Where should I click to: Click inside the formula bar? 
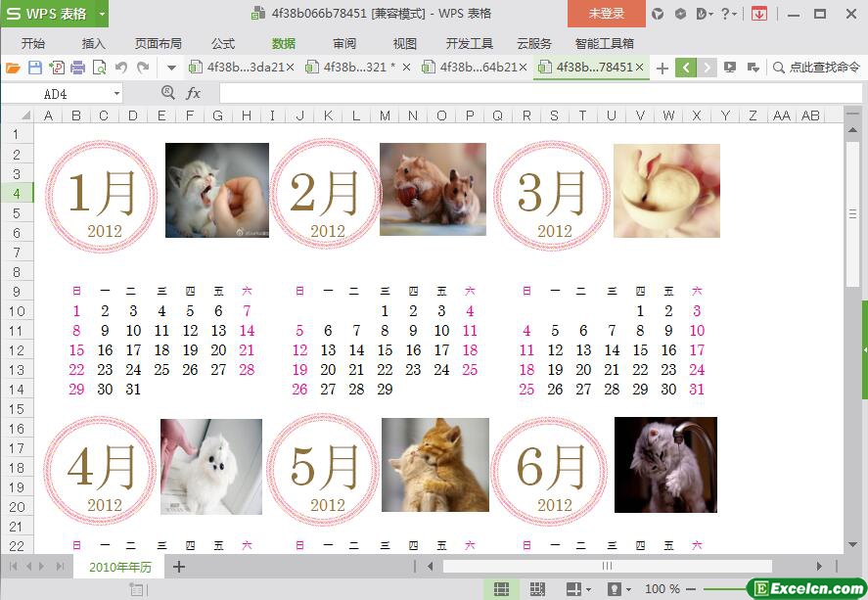(540, 94)
